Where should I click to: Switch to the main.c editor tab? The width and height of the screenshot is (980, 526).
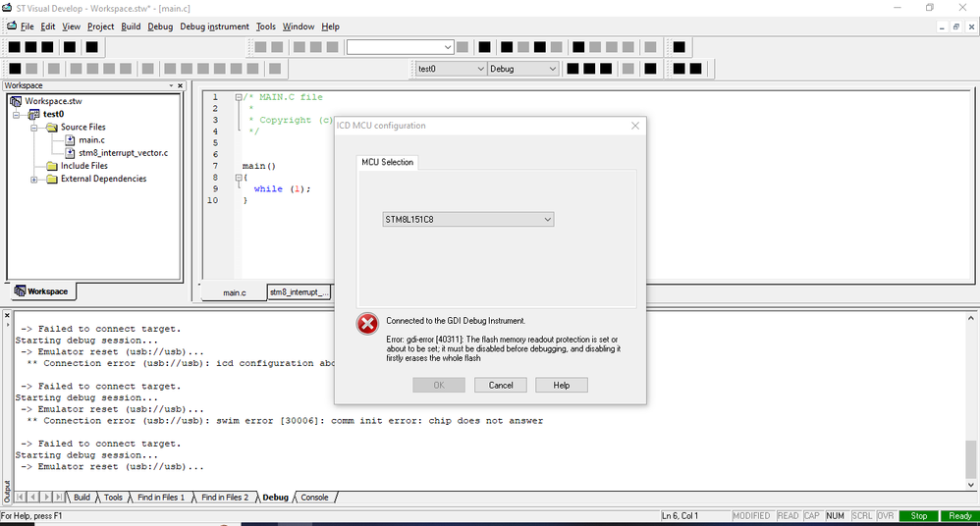235,292
